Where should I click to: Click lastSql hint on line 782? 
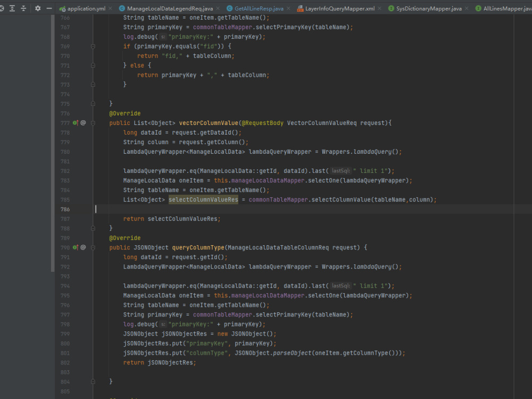340,171
